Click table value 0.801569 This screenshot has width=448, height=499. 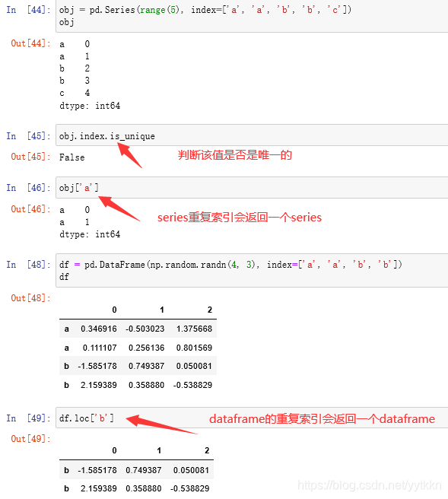point(194,348)
